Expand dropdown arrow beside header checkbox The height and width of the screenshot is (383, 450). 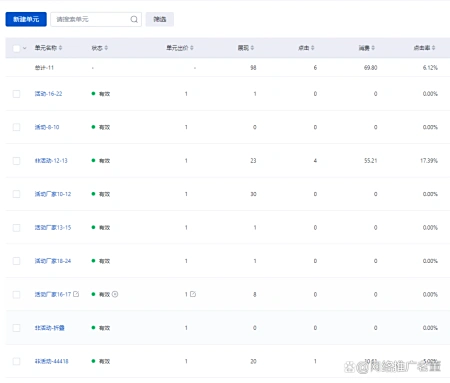(25, 48)
